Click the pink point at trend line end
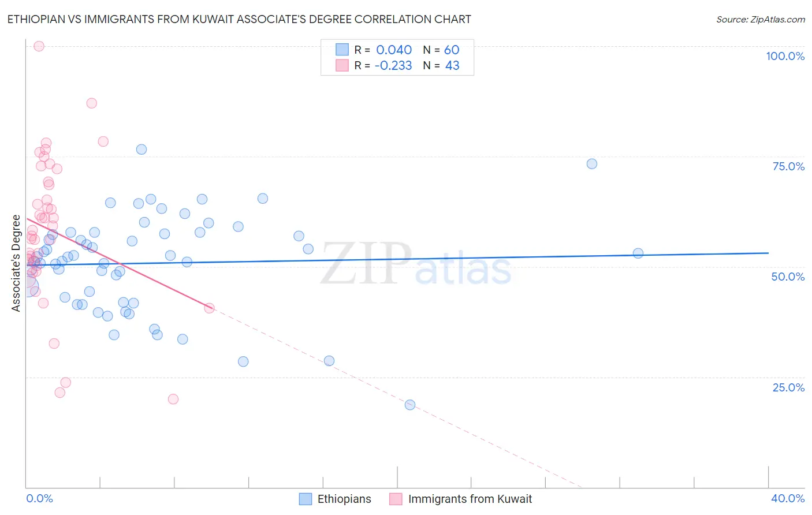 (x=209, y=308)
